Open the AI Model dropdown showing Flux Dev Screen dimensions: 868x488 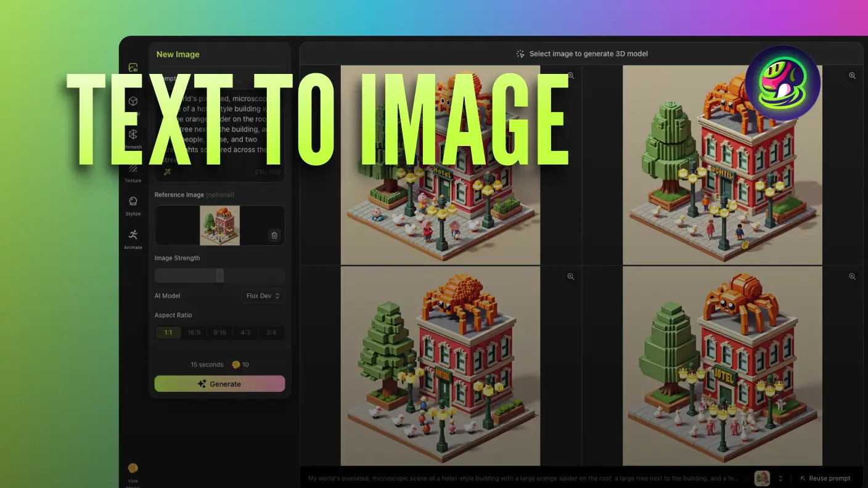[263, 296]
